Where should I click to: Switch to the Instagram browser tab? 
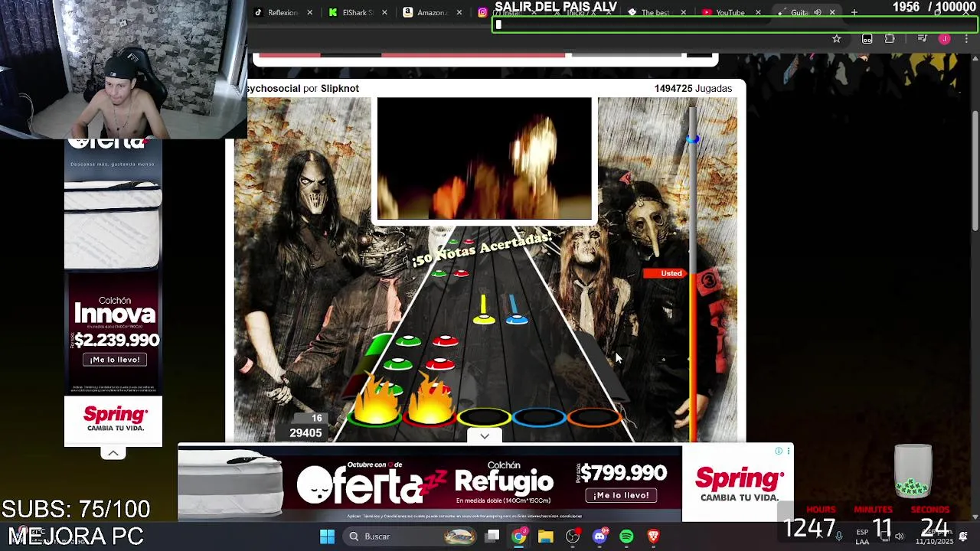(x=484, y=12)
